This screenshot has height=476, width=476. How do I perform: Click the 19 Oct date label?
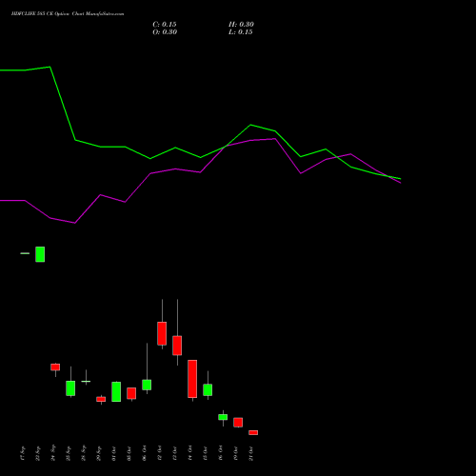tap(236, 453)
